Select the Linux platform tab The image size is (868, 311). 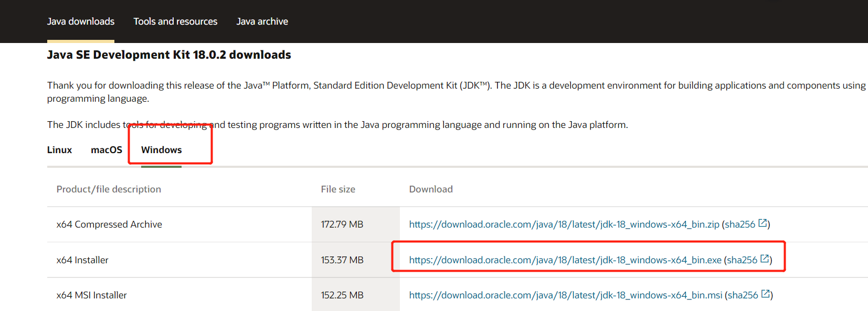(x=59, y=150)
